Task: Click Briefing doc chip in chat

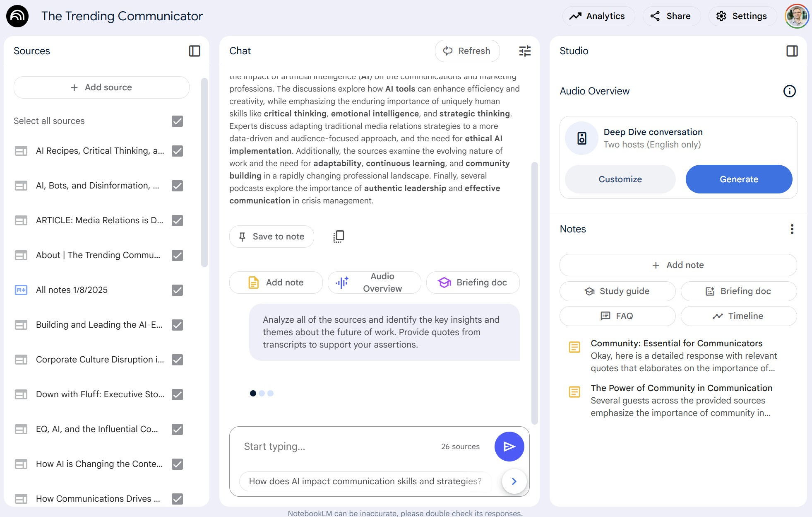Action: [x=473, y=283]
